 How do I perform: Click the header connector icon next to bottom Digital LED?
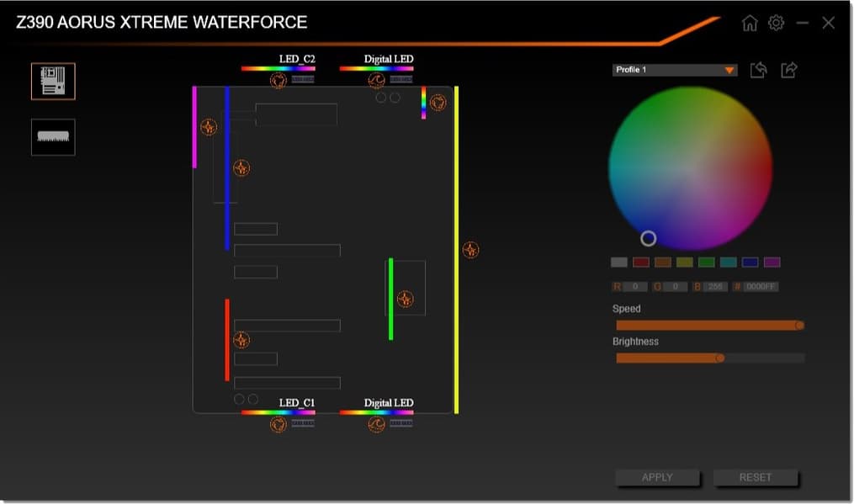tap(401, 423)
